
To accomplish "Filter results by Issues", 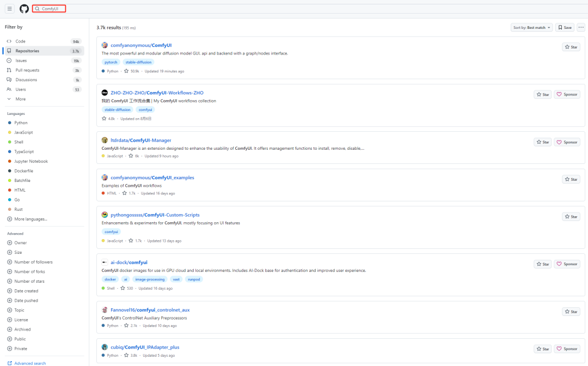I will pos(44,61).
